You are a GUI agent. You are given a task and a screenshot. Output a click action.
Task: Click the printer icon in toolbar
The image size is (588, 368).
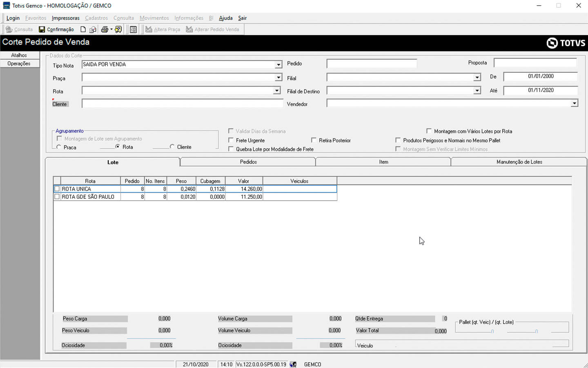click(x=105, y=29)
